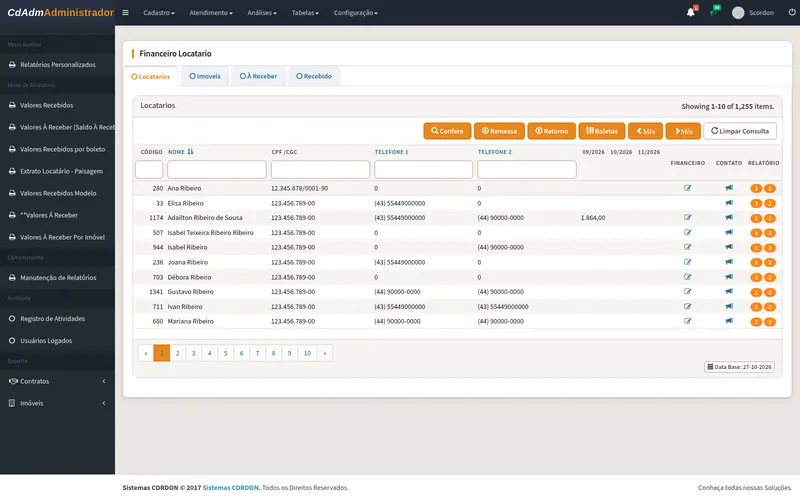Screen dimensions: 800x500
Task: Open the Atendimento dropdown menu
Action: (211, 13)
